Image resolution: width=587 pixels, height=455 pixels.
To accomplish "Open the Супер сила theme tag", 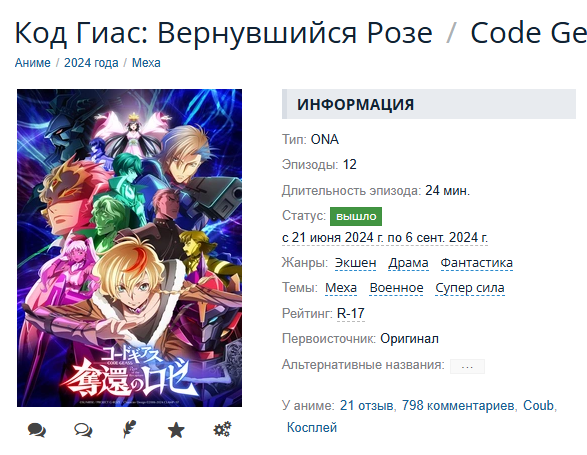I will pyautogui.click(x=470, y=288).
